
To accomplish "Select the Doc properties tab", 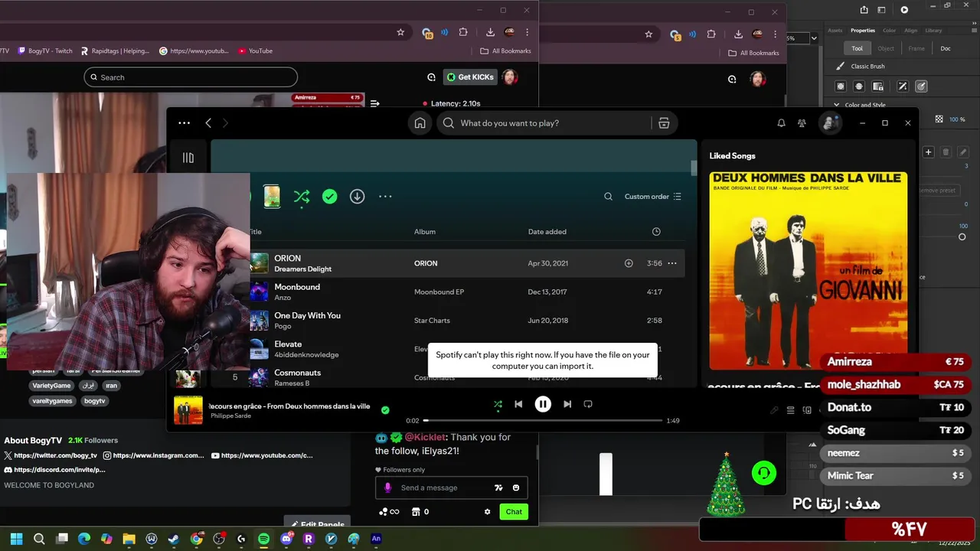I will [946, 48].
